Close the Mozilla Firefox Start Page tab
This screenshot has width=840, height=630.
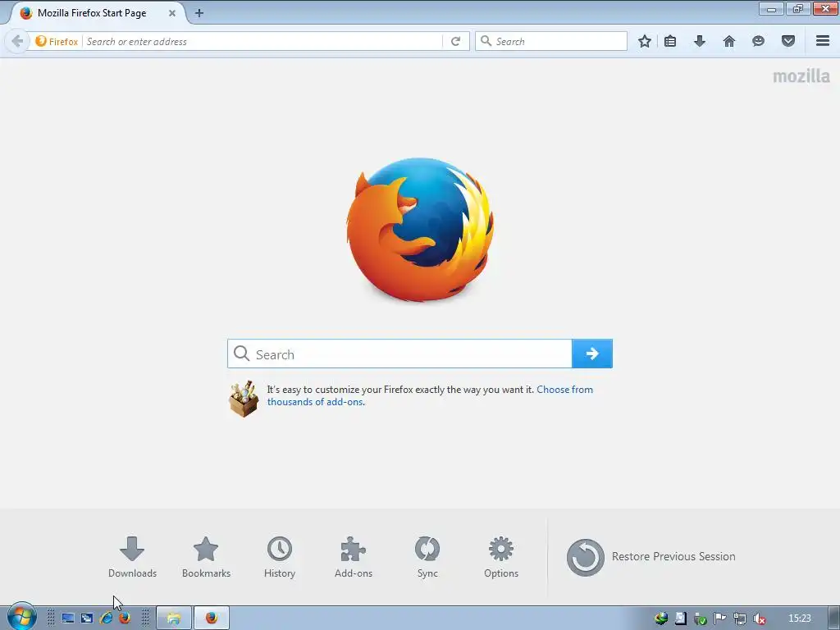[172, 13]
